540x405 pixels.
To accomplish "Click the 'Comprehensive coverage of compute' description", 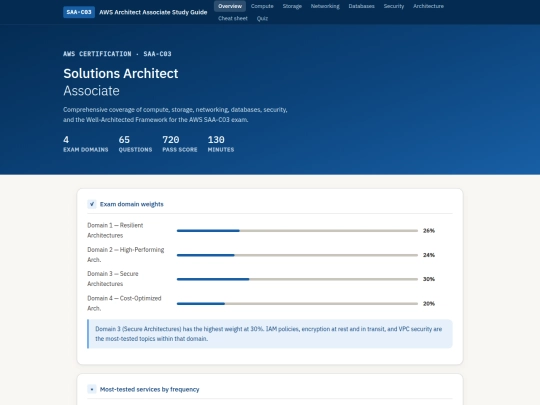I will [x=175, y=115].
